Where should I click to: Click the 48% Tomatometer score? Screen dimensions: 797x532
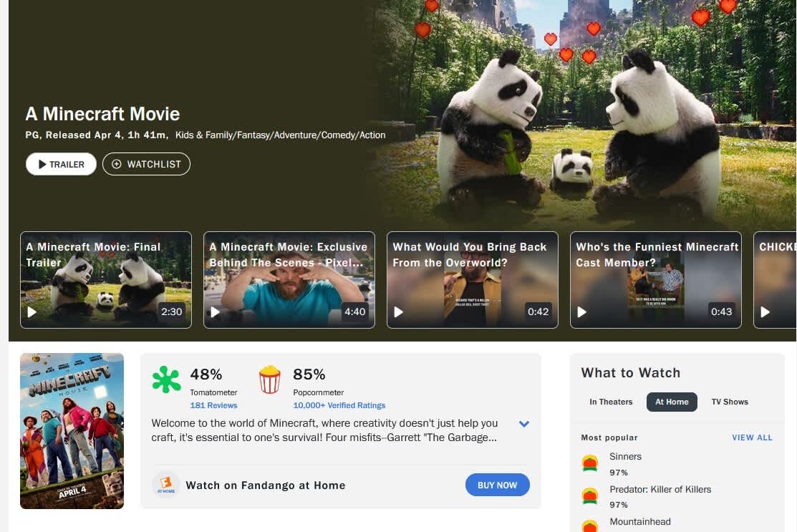pos(206,374)
